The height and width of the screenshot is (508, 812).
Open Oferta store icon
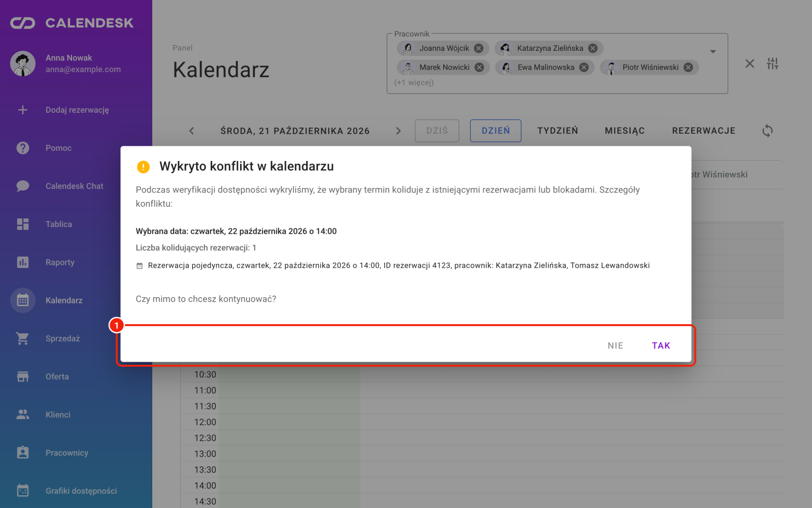click(x=23, y=376)
